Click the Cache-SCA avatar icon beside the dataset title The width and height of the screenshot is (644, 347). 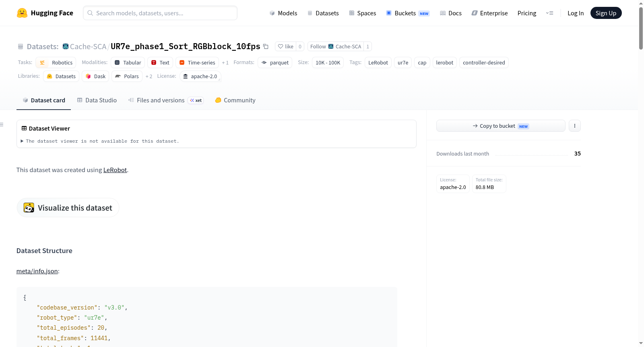(x=66, y=46)
